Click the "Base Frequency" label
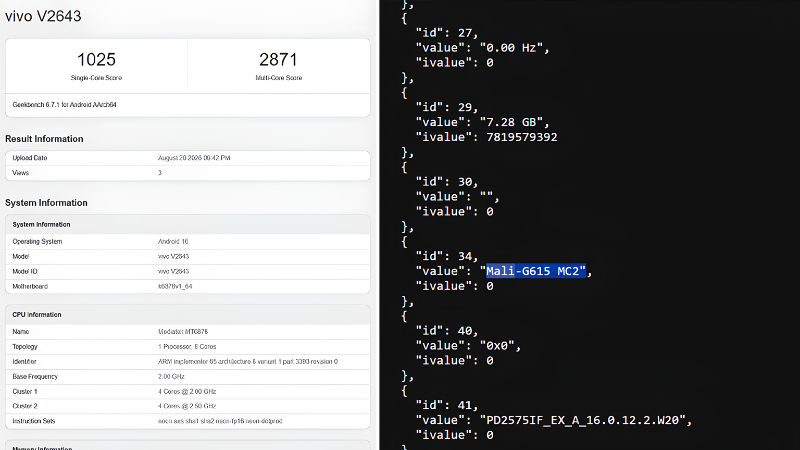800x450 pixels. [35, 377]
